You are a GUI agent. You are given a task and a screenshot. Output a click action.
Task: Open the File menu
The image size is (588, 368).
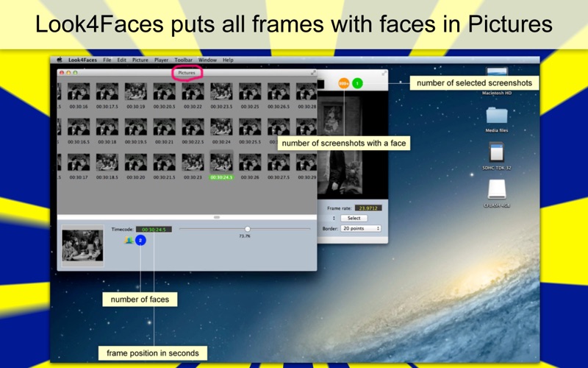tap(107, 60)
